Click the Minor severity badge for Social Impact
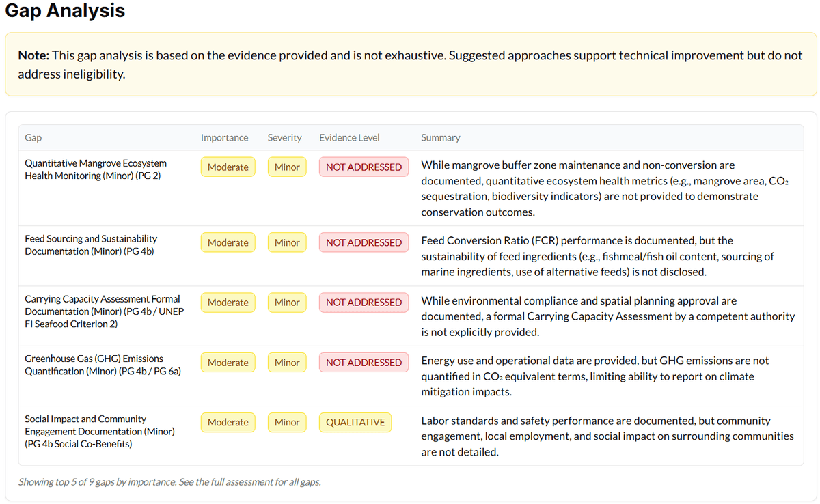This screenshot has width=820, height=504. click(287, 423)
